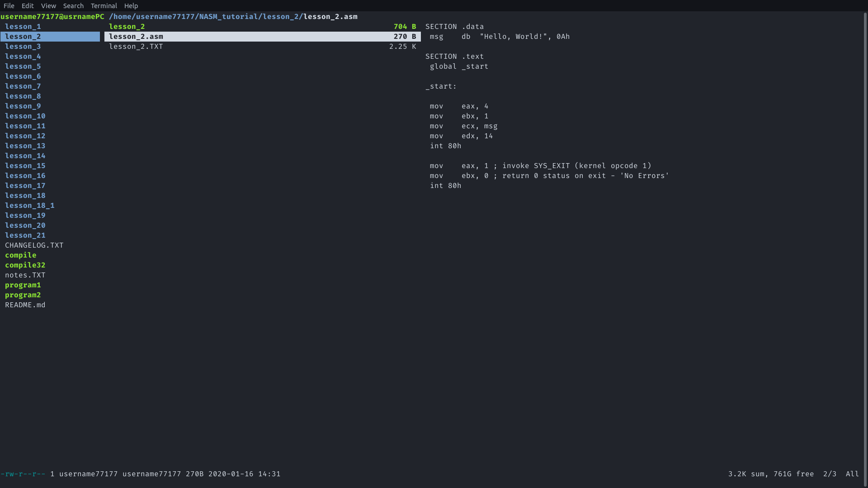Select the program2 executable

point(23,295)
